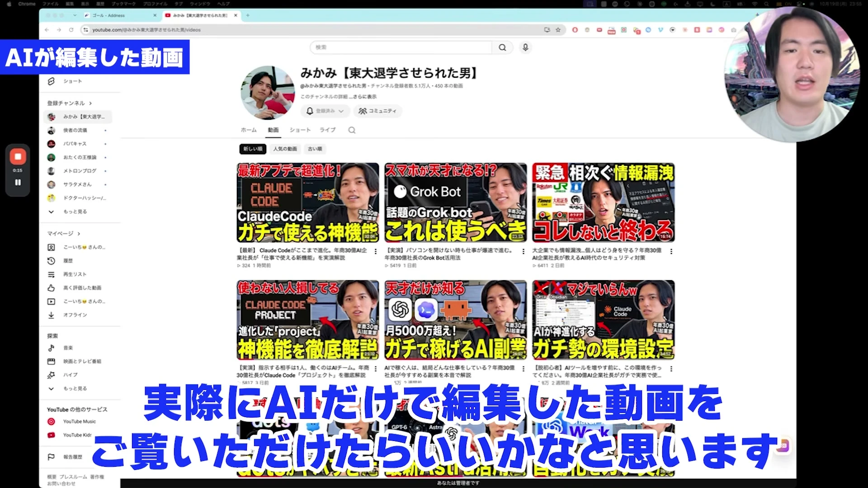
Task: Sort videos by popular (人気の動画)
Action: coord(285,149)
